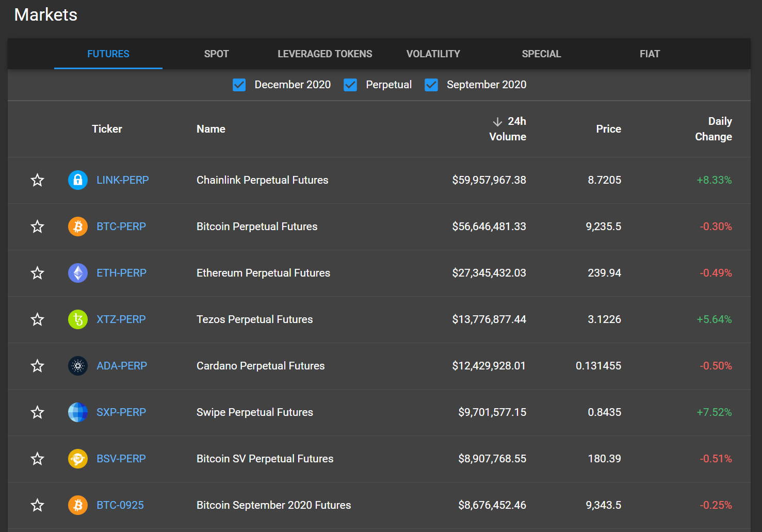Open the ADA-PERP ticker link

122,366
